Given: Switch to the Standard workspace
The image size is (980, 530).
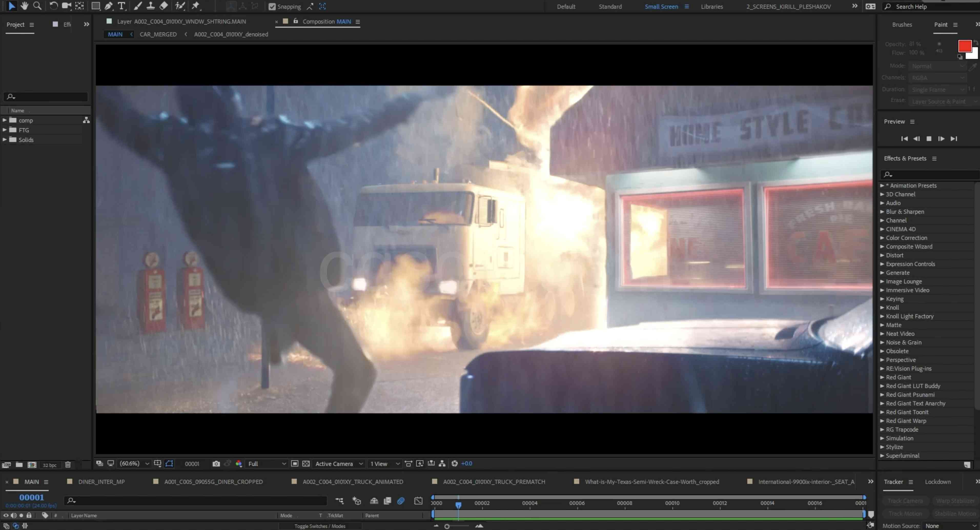Looking at the screenshot, I should 610,6.
